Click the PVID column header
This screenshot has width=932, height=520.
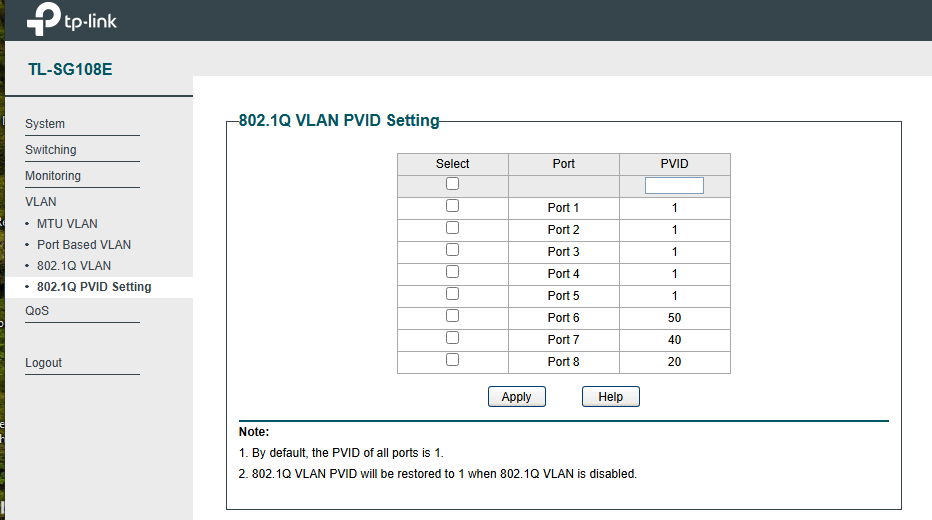click(675, 164)
